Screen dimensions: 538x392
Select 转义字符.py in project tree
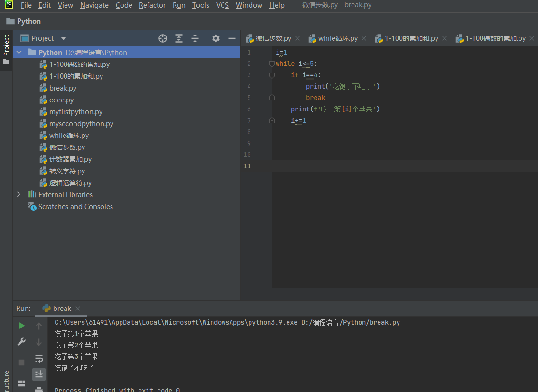(62, 171)
